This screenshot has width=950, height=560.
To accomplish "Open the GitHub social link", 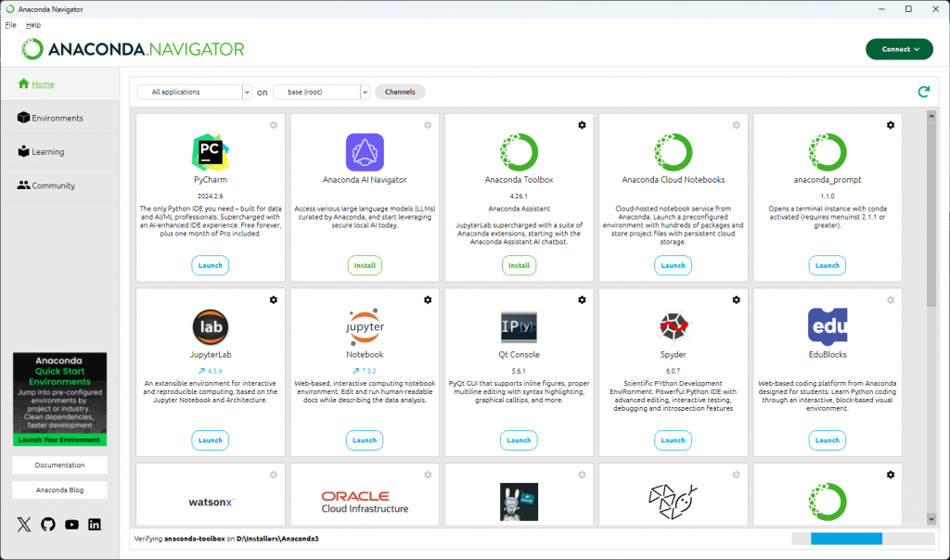I will coord(48,524).
